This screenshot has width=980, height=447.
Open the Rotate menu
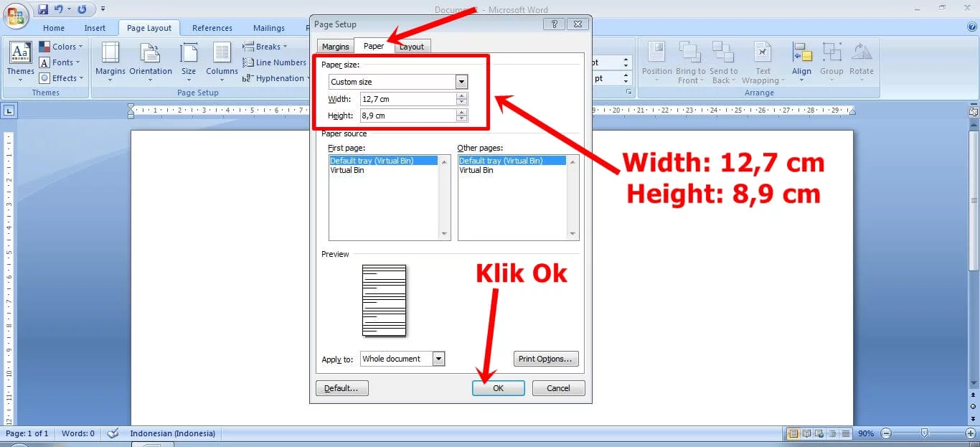[862, 62]
